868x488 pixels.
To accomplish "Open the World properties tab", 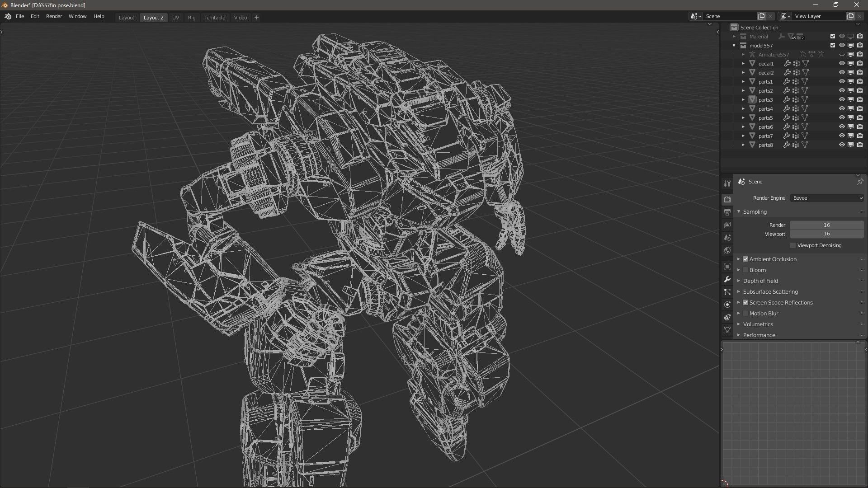I will pos(727,250).
